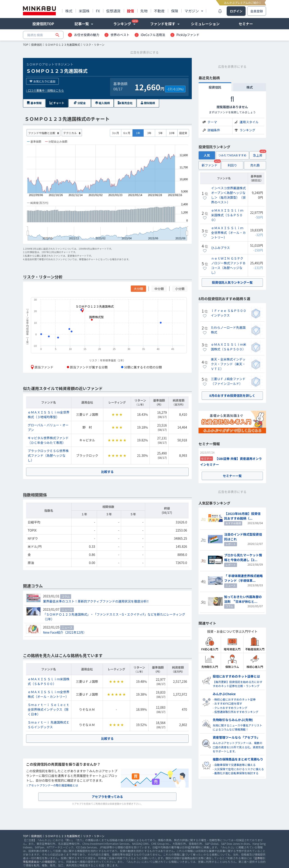Viewport: 289px width, 868px height.
Task: Open ファンドや指数と比較 dropdown
Action: click(43, 133)
